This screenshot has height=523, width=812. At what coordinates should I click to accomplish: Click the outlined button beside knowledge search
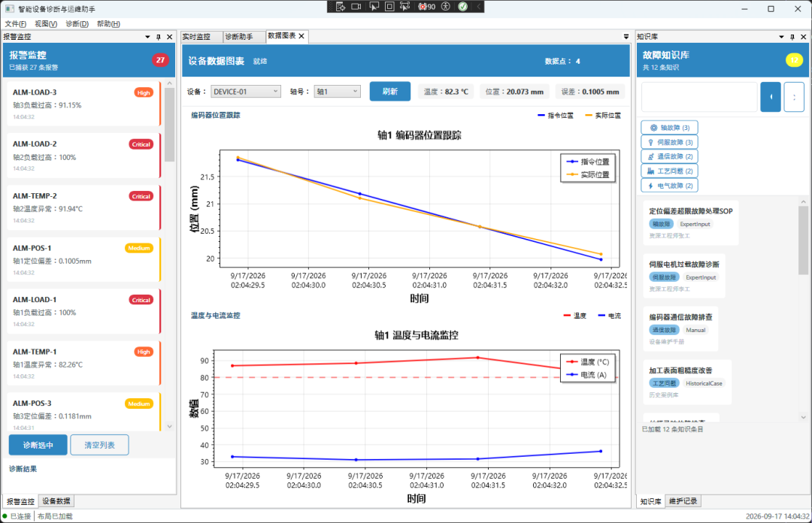[x=795, y=97]
